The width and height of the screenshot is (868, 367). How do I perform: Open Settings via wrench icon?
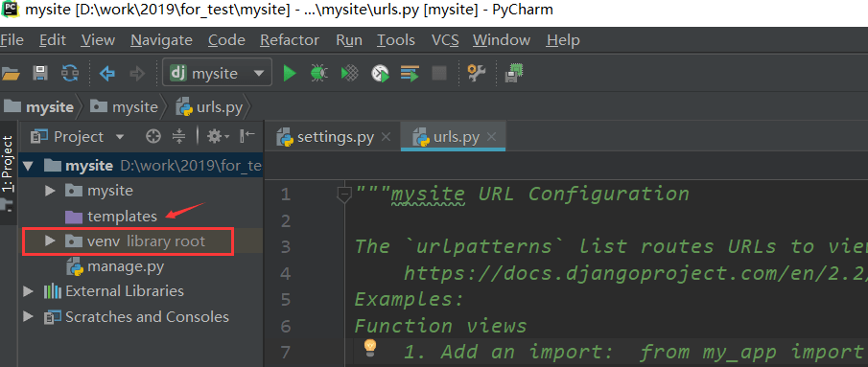click(x=476, y=73)
